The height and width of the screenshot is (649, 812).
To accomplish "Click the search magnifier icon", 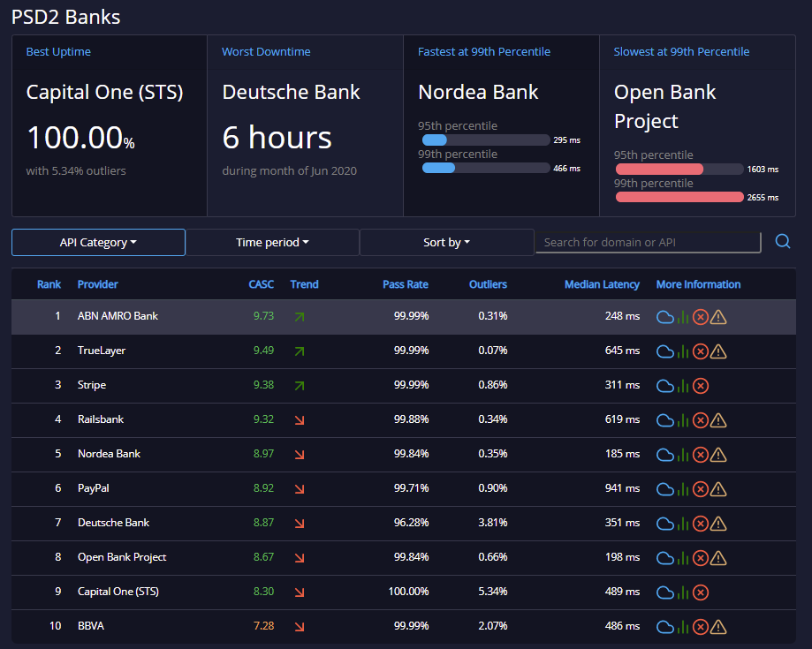I will pyautogui.click(x=783, y=241).
